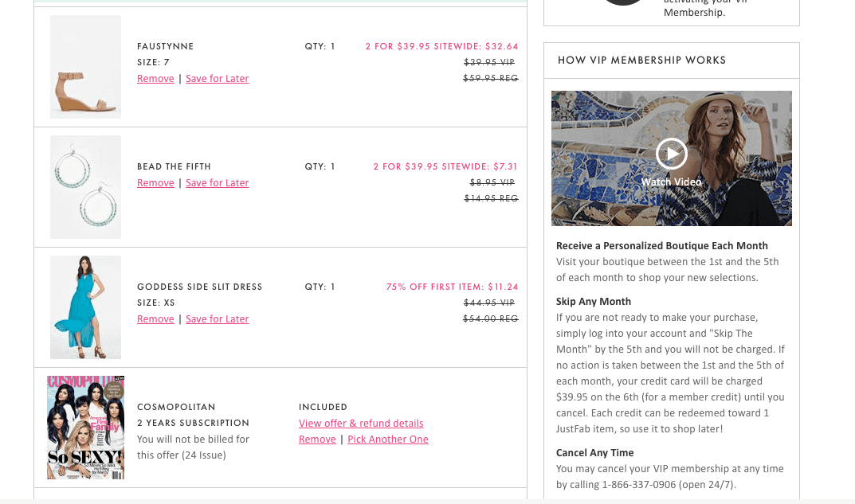Click the discounted $11.24 dress price
This screenshot has width=855, height=504.
tap(502, 287)
